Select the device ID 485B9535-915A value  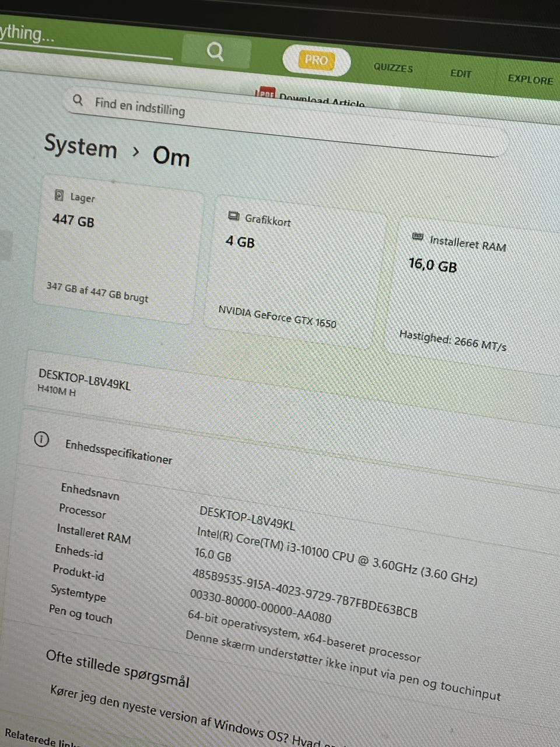pos(304,594)
